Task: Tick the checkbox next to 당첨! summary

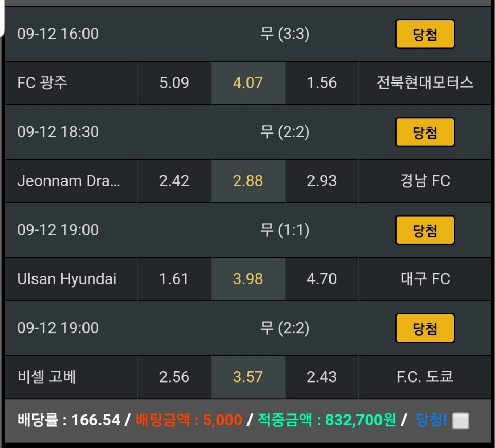Action: pos(460,421)
